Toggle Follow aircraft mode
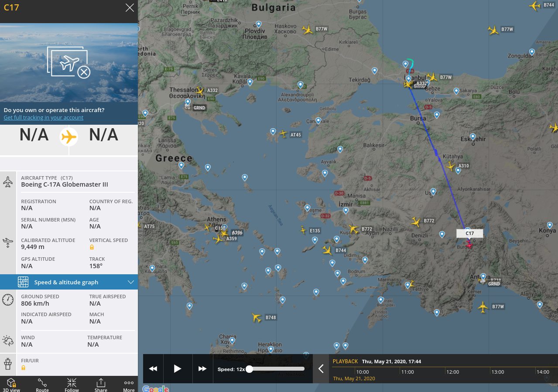558x392 pixels. coord(72,384)
